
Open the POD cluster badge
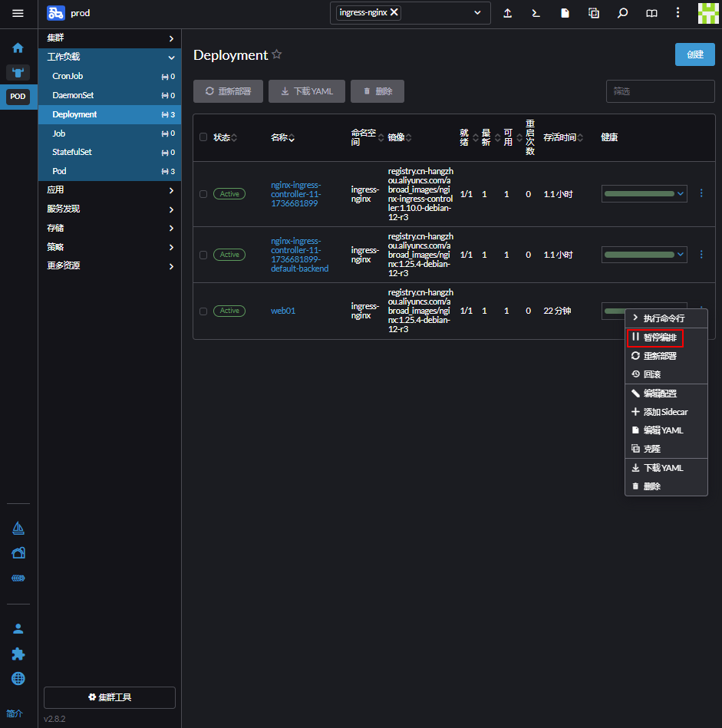click(x=18, y=97)
